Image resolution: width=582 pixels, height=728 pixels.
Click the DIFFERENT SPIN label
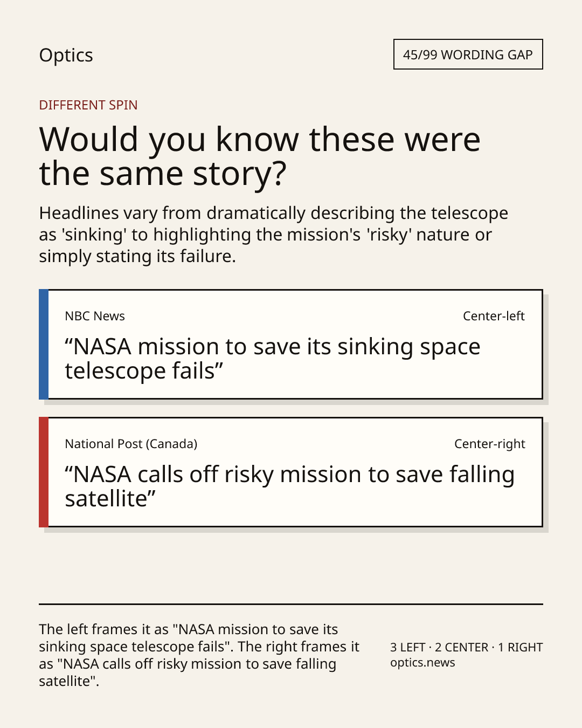click(88, 105)
